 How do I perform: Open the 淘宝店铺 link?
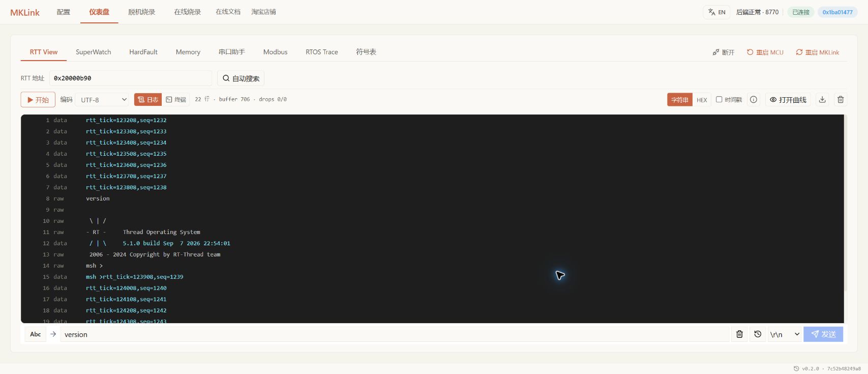[x=263, y=12]
